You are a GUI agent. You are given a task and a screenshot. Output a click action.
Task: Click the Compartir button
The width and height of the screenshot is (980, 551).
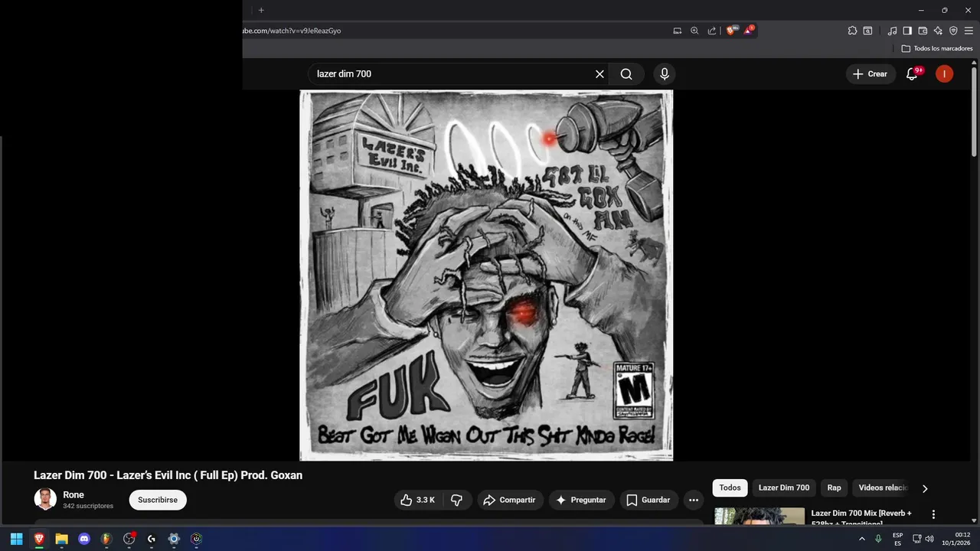click(x=511, y=500)
